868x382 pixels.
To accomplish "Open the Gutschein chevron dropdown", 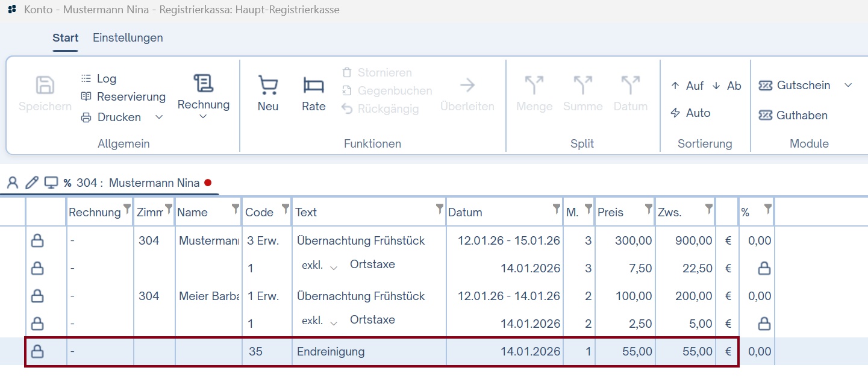I will [849, 86].
